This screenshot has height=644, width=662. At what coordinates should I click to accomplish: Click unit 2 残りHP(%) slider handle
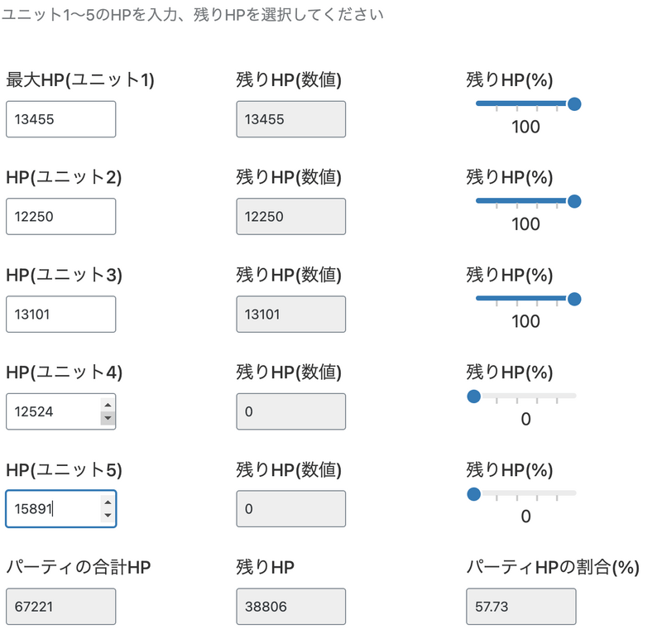[574, 201]
